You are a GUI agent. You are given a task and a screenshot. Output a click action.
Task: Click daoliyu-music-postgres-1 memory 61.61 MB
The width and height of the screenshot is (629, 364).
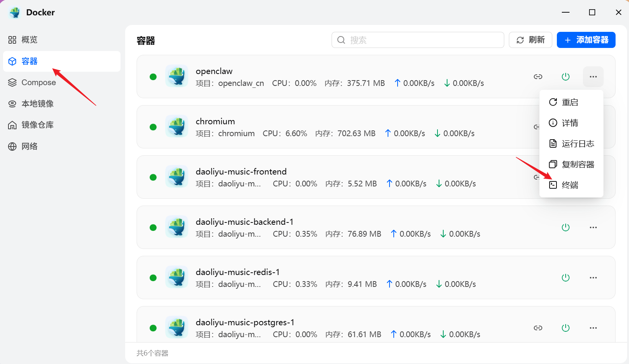pyautogui.click(x=364, y=334)
